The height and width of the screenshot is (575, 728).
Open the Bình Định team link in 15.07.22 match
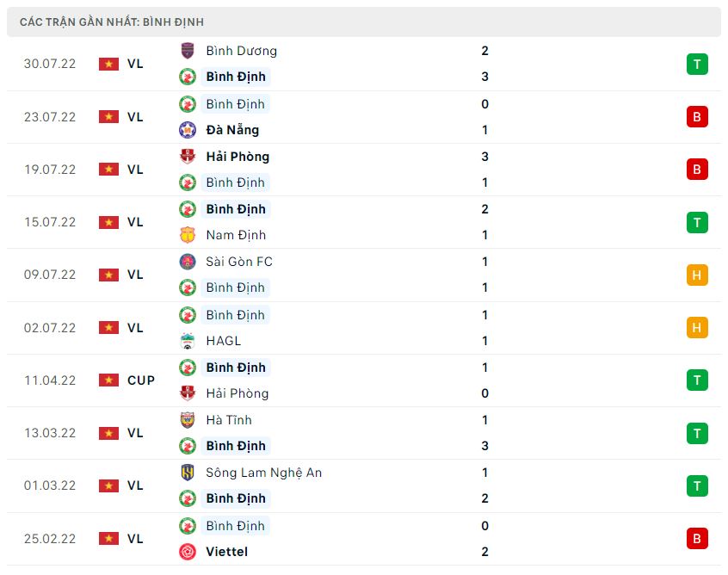pyautogui.click(x=236, y=209)
